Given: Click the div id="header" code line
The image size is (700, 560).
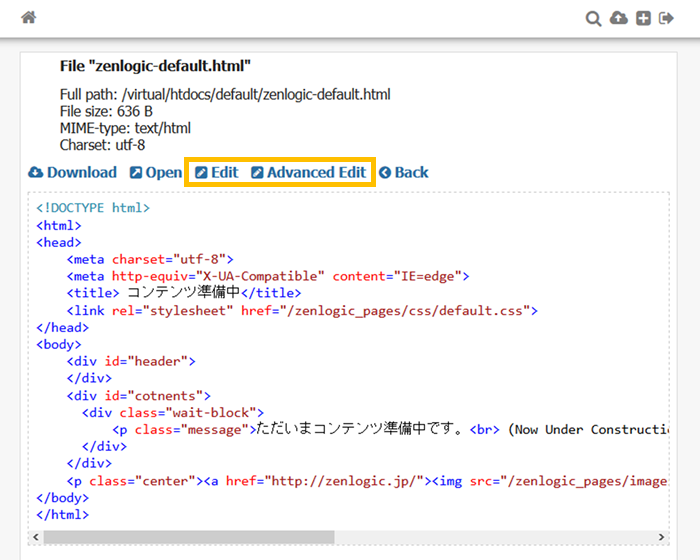Looking at the screenshot, I should [131, 361].
